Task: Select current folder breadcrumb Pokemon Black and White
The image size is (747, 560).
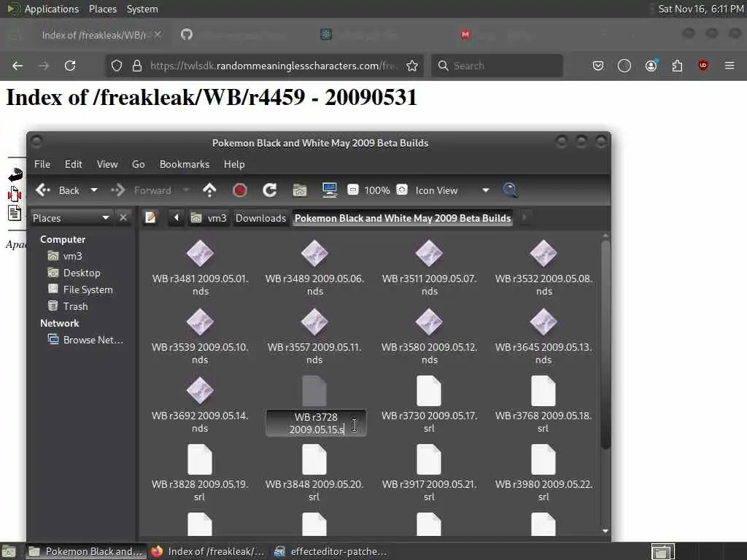Action: click(403, 218)
